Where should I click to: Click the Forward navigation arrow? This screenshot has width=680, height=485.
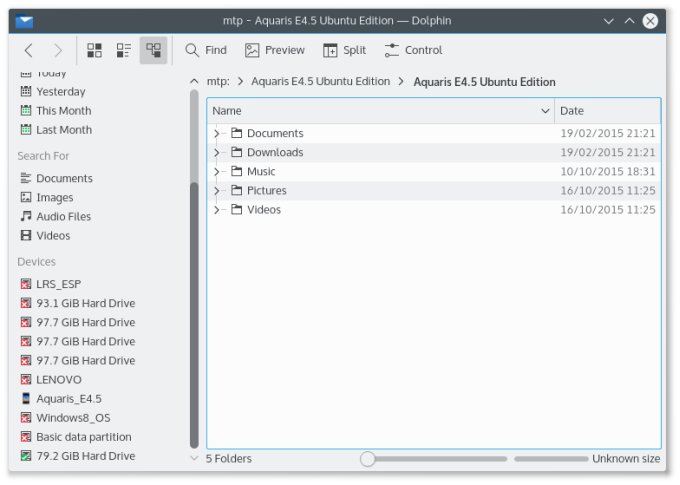point(58,50)
